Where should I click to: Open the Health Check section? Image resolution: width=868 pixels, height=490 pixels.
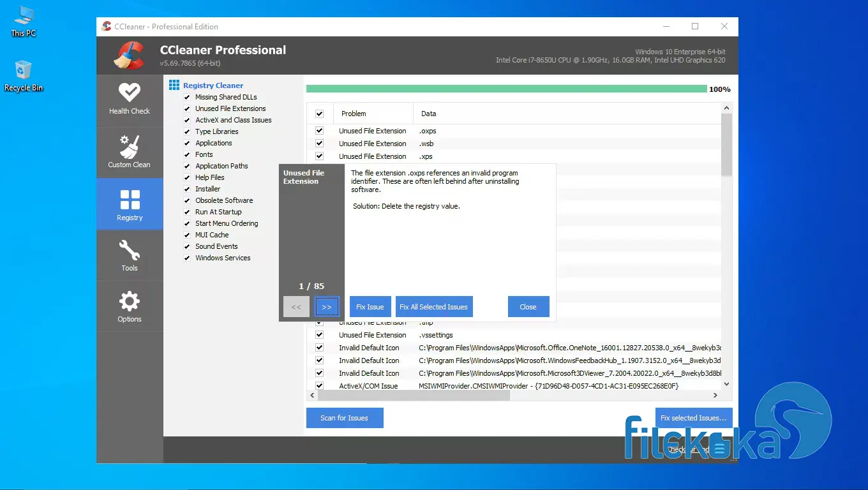pos(130,99)
